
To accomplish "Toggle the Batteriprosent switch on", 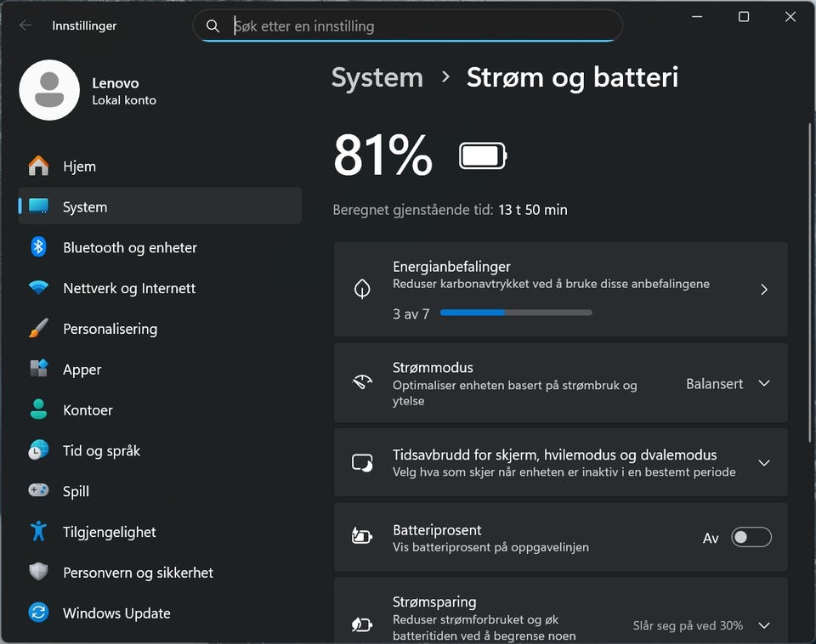I will 751,537.
